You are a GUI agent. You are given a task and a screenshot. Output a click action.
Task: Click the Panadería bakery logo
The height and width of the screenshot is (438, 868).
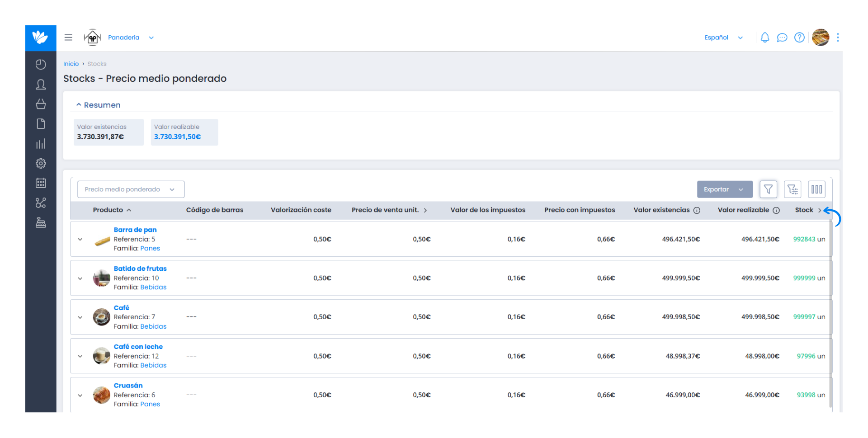[93, 38]
